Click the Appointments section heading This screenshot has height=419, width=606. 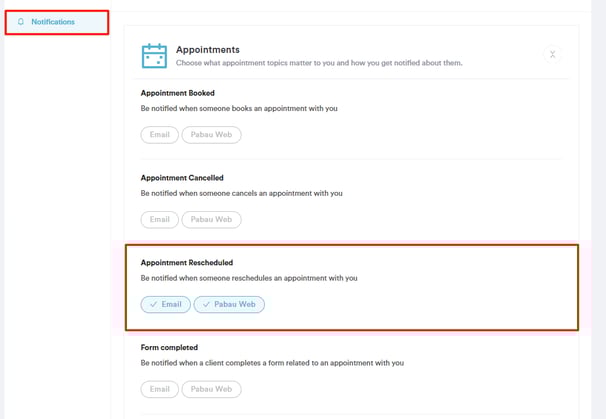[x=208, y=49]
